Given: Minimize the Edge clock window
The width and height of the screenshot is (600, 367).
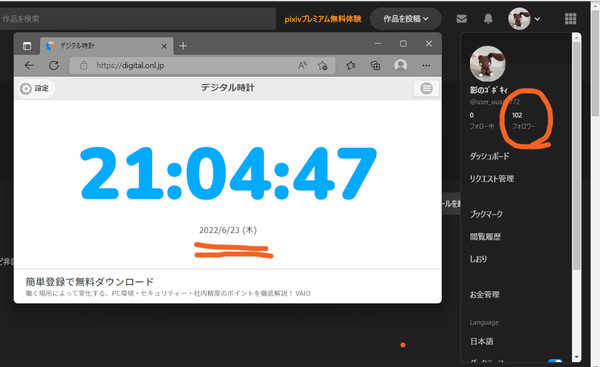Looking at the screenshot, I should coord(378,44).
